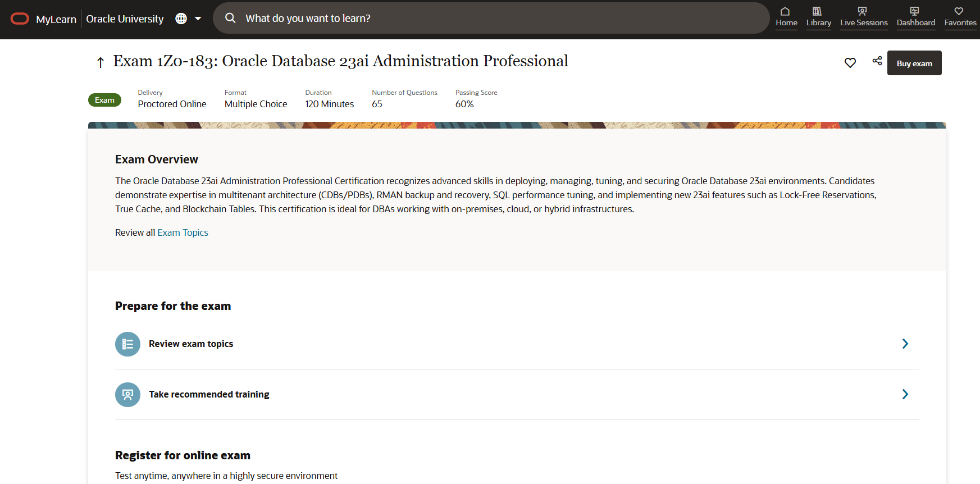Open Take recommended training row

point(517,395)
